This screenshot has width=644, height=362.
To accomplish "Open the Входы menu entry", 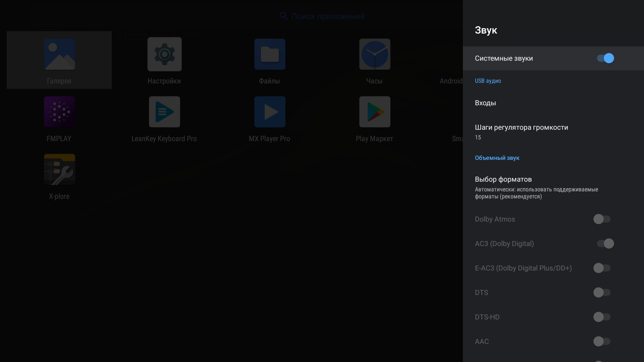I will click(x=485, y=103).
